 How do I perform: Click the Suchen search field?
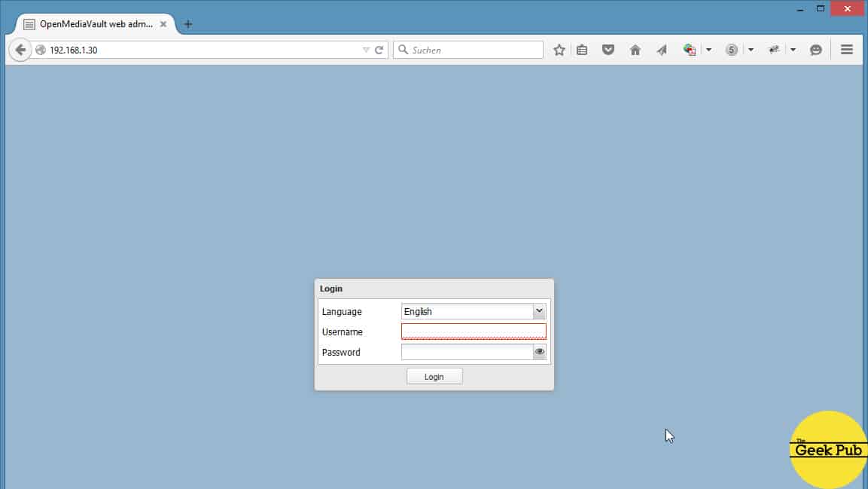[x=468, y=50]
